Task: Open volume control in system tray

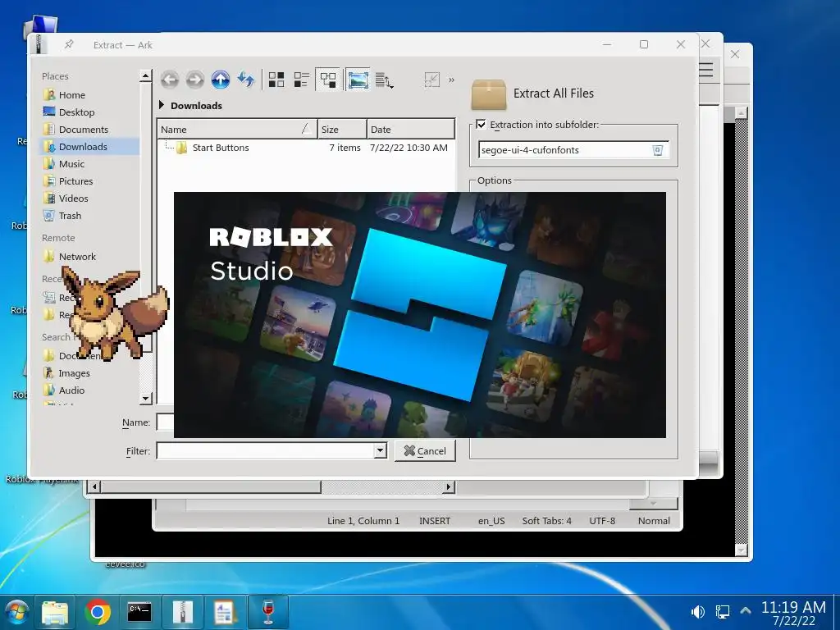Action: point(697,611)
